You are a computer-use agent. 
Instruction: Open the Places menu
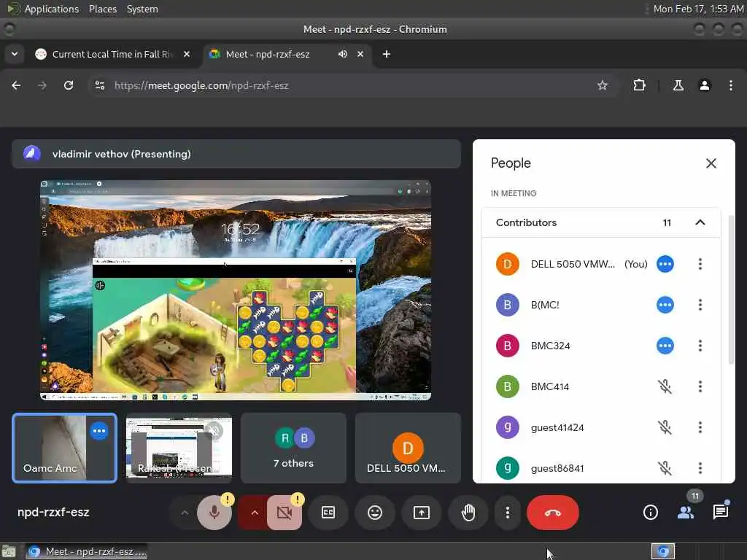[103, 9]
